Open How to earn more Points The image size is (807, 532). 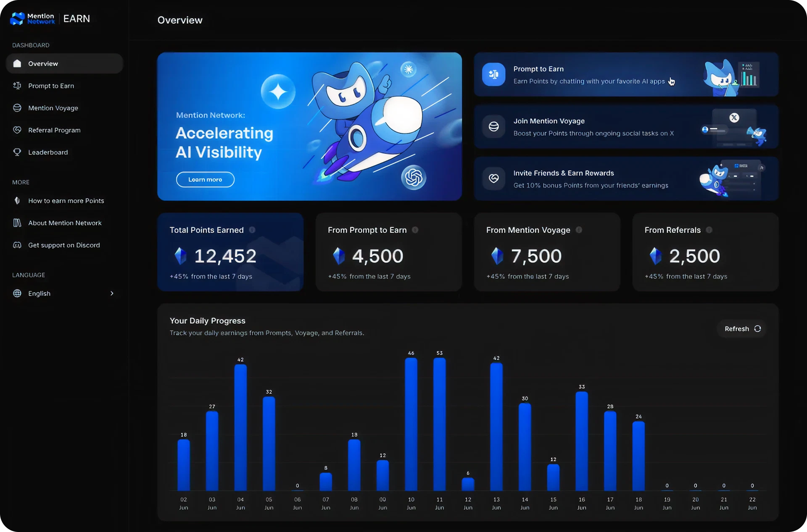(x=66, y=201)
